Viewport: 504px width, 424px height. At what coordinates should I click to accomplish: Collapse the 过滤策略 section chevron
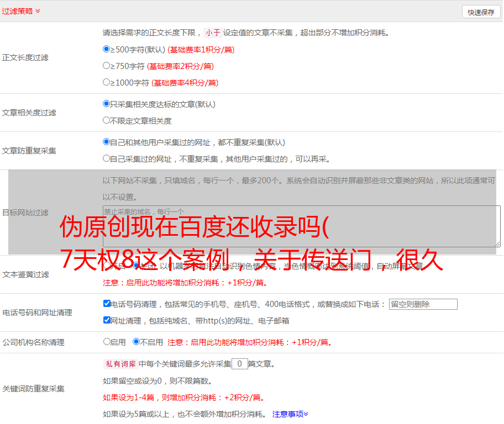pos(38,11)
